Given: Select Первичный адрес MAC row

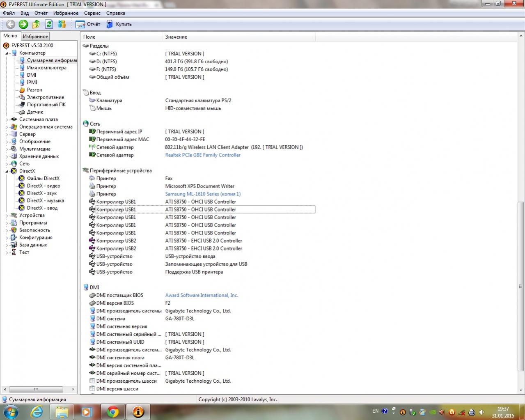Looking at the screenshot, I should pos(198,140).
